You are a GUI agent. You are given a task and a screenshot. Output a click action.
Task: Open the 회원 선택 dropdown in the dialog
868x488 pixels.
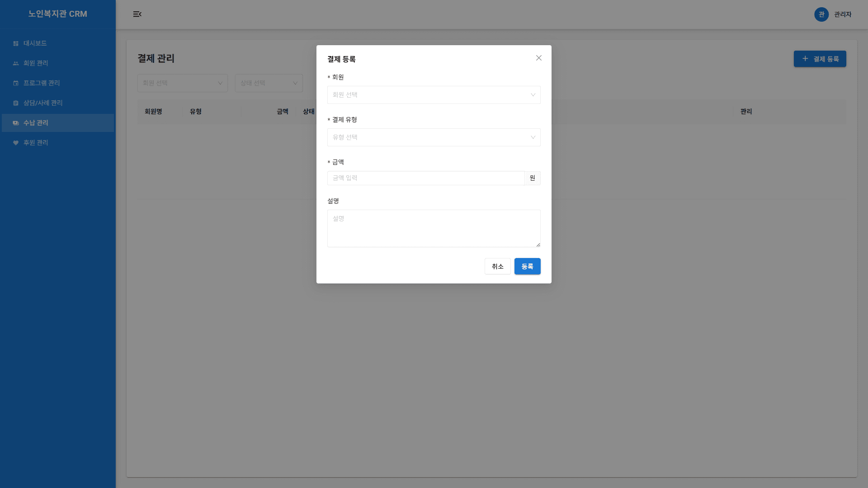pyautogui.click(x=434, y=95)
